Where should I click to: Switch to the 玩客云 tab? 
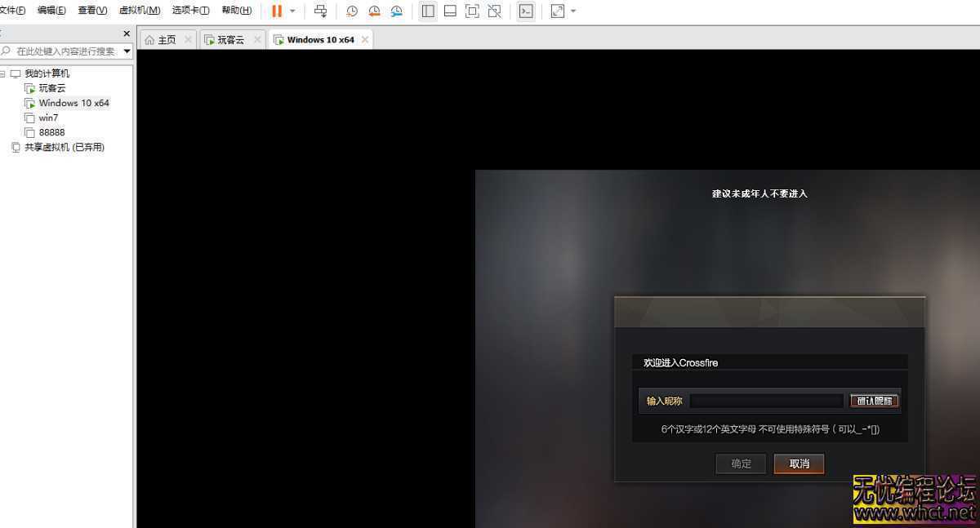pyautogui.click(x=230, y=39)
